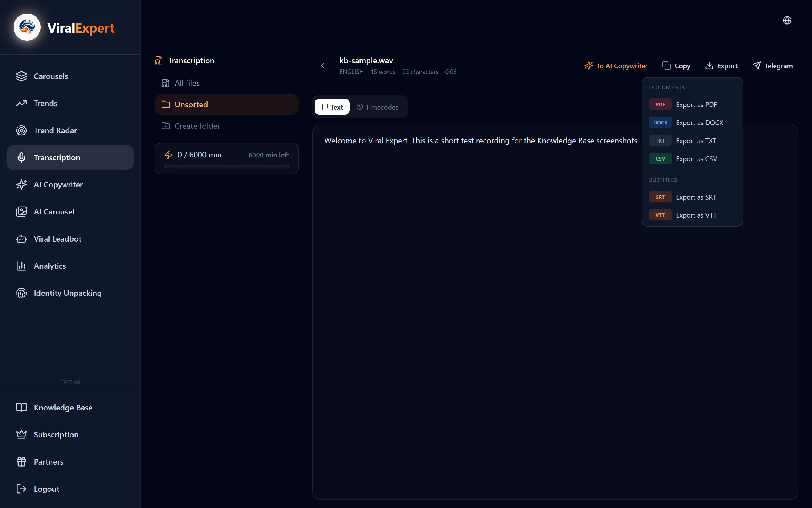This screenshot has width=812, height=508.
Task: Select the All files list
Action: coord(226,83)
